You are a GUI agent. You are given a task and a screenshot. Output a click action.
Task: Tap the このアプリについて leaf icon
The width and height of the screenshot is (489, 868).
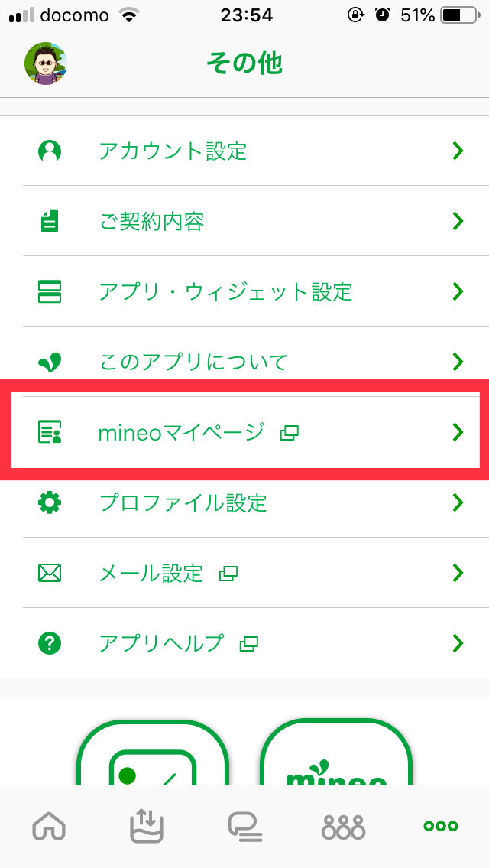(x=50, y=362)
